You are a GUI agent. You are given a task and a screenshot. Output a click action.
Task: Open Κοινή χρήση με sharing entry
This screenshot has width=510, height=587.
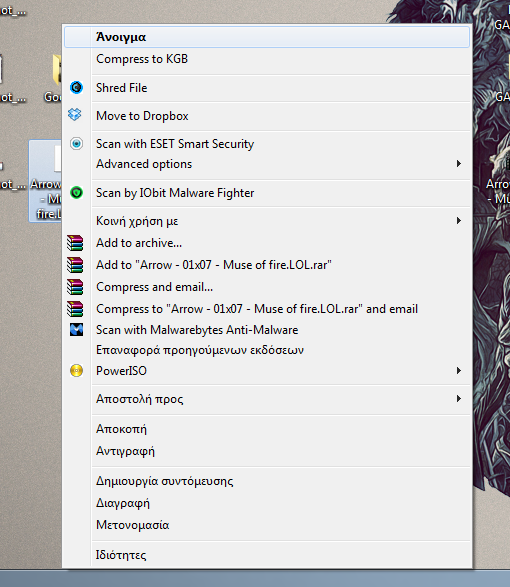tap(267, 221)
